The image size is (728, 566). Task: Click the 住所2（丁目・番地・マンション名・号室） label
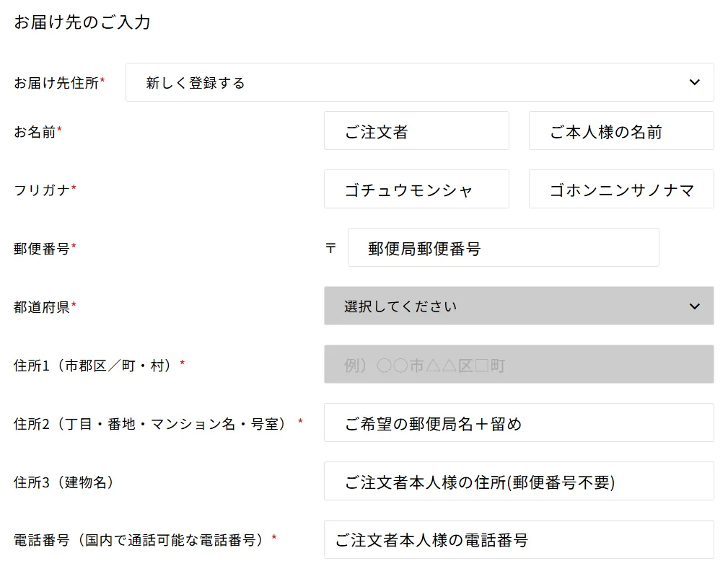tap(154, 423)
